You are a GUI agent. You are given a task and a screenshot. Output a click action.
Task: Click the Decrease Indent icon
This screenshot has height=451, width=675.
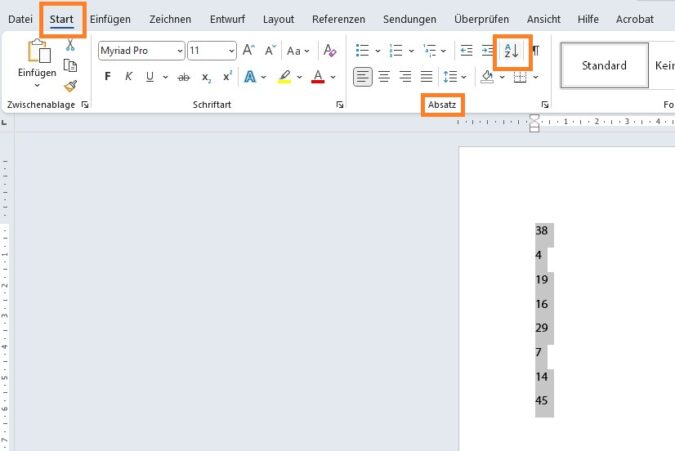coord(466,51)
